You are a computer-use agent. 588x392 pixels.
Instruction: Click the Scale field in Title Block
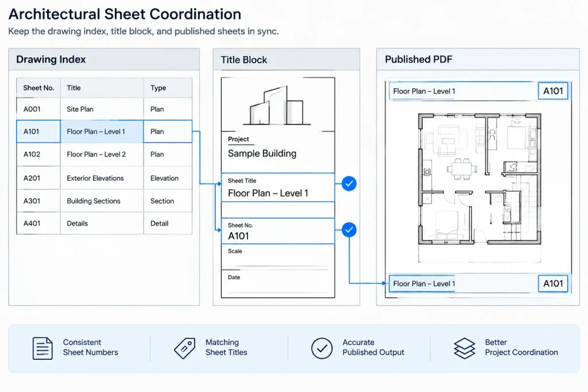(x=278, y=257)
